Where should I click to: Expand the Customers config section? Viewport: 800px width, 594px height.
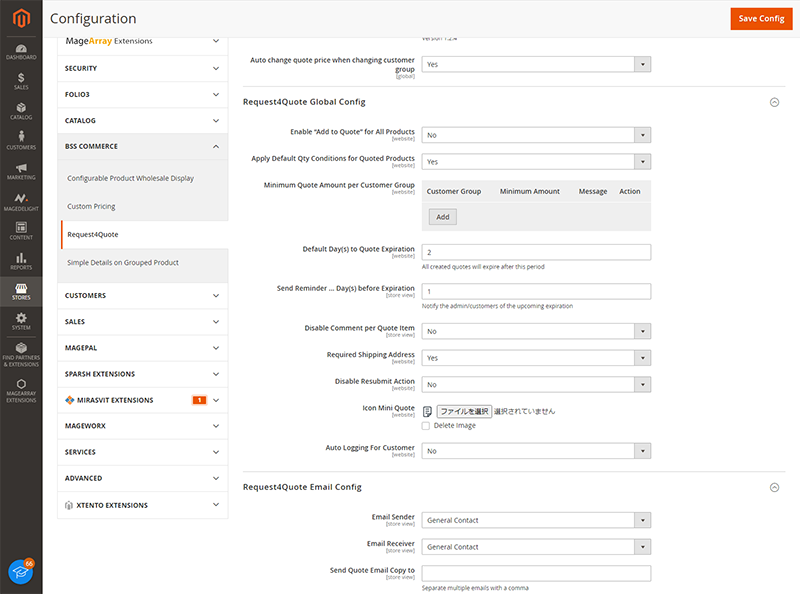[143, 295]
